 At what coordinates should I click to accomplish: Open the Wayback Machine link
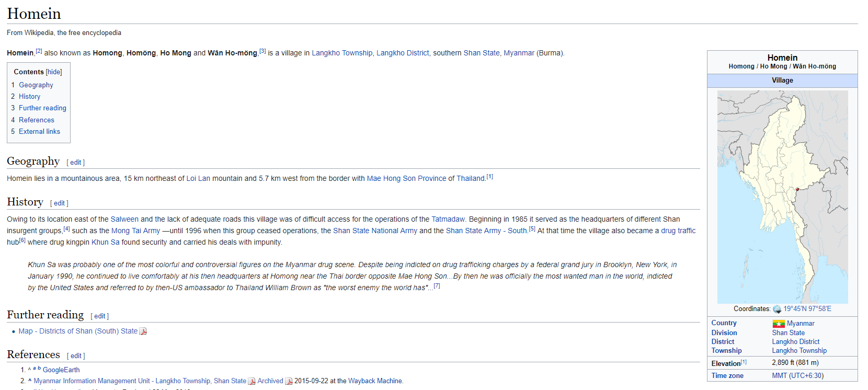[375, 381]
